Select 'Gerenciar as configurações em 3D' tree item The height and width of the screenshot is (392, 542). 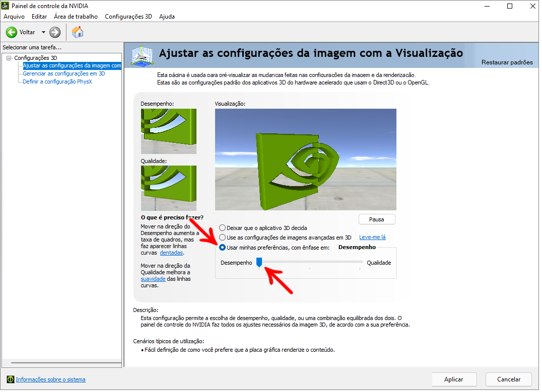(64, 73)
